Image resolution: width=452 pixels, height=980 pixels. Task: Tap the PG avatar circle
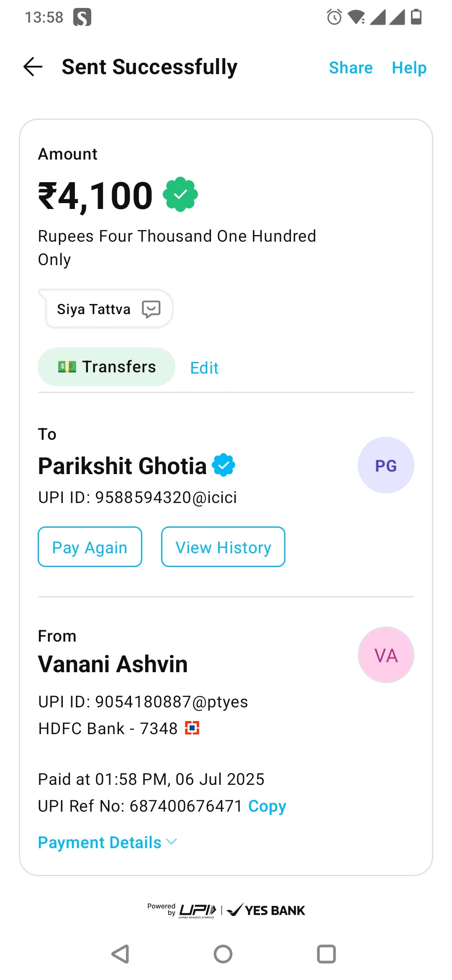(x=386, y=465)
